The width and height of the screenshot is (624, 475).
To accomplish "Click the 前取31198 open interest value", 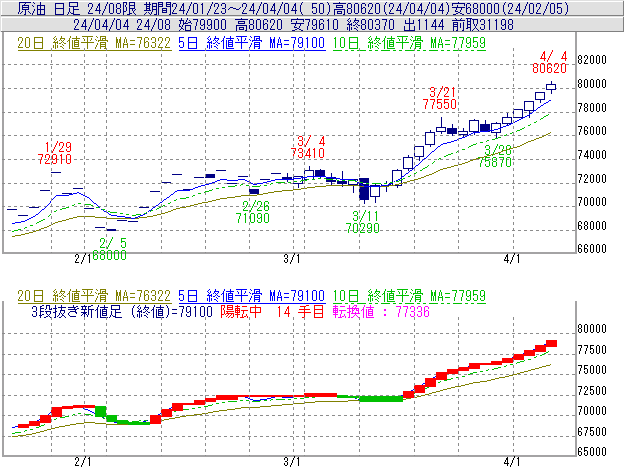I will coord(483,25).
